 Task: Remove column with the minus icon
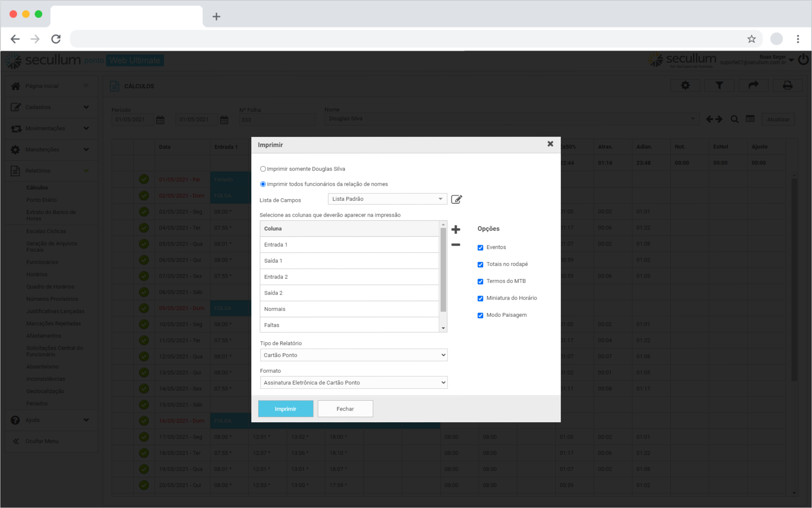click(456, 245)
